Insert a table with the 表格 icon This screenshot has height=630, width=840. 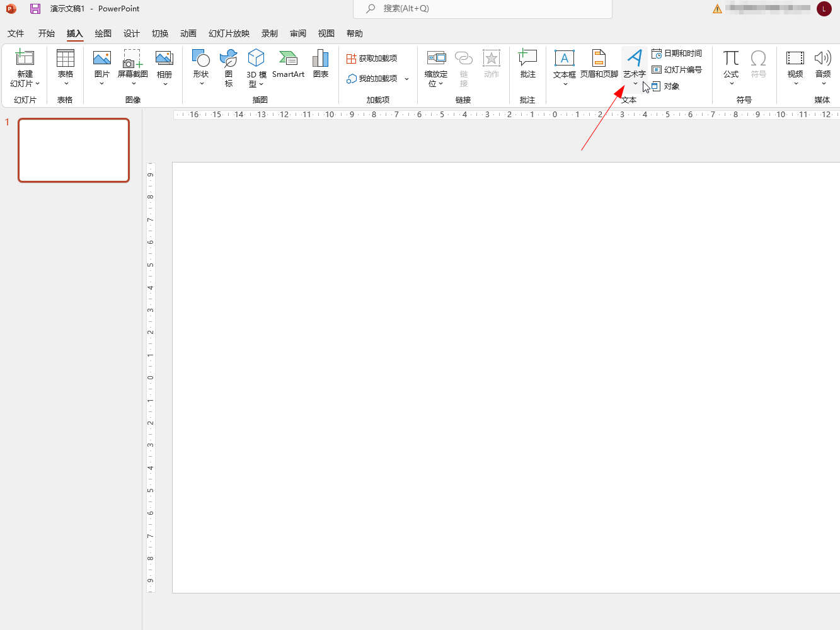(x=66, y=58)
